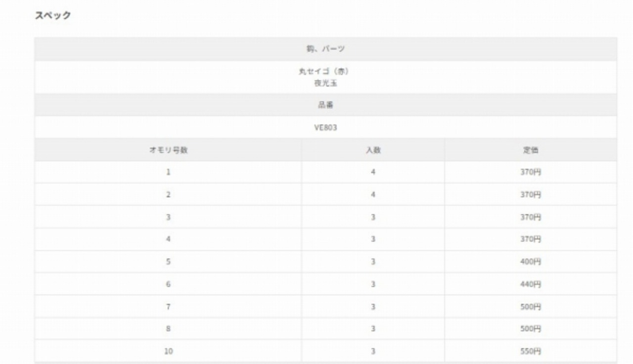This screenshot has width=633, height=364.
Task: Click the 440円 price cell
Action: pyautogui.click(x=531, y=284)
